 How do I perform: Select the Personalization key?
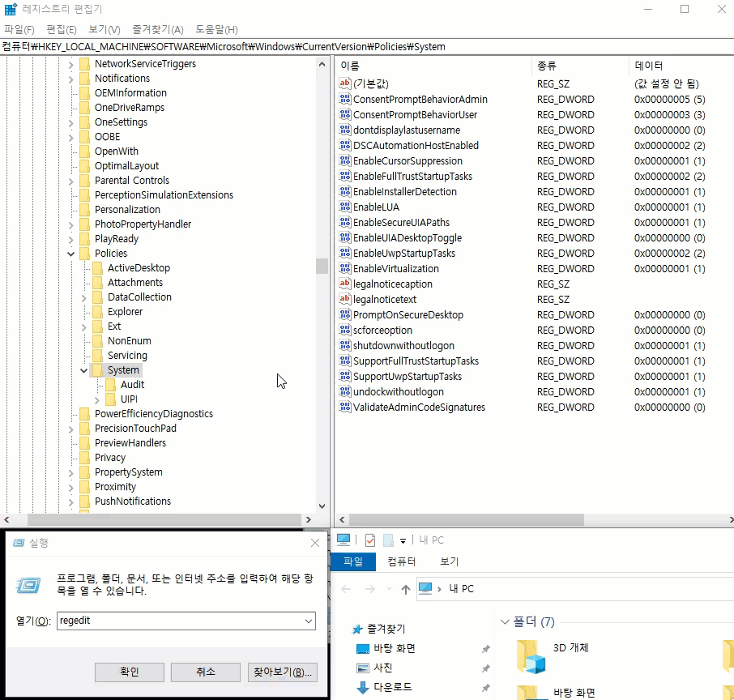(x=127, y=209)
